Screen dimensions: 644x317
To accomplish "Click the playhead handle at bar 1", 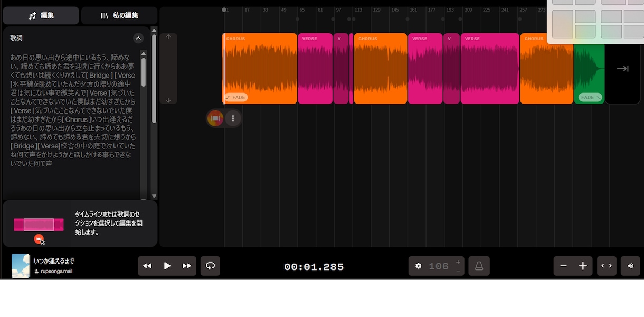I will 224,10.
